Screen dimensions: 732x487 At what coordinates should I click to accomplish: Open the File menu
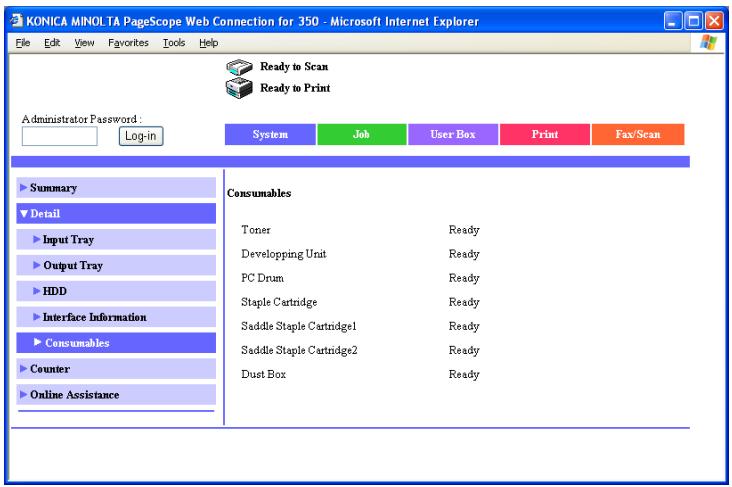(23, 43)
